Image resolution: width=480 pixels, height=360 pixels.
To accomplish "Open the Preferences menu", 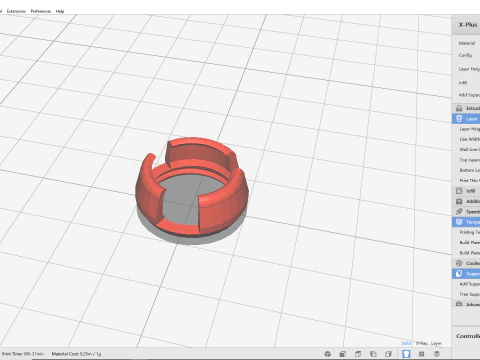I will click(x=41, y=11).
